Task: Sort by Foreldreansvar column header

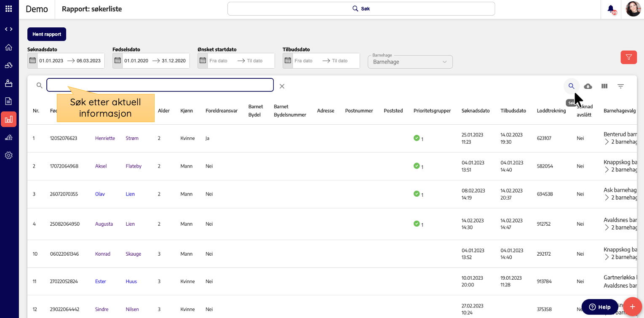Action: click(222, 111)
